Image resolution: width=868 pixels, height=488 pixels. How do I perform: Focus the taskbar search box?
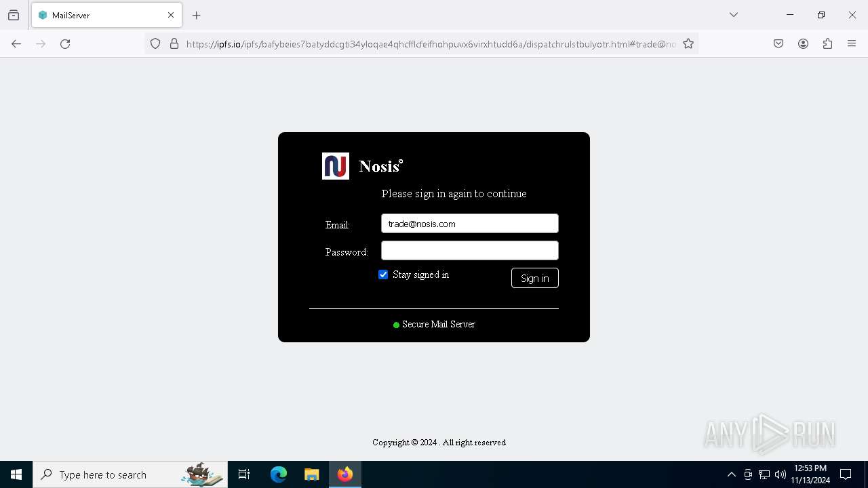tap(130, 474)
